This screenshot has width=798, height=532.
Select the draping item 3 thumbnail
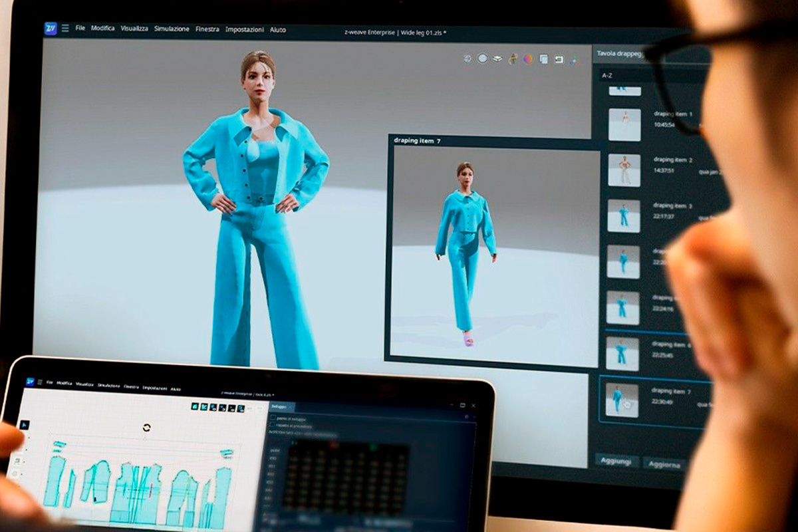pyautogui.click(x=624, y=215)
